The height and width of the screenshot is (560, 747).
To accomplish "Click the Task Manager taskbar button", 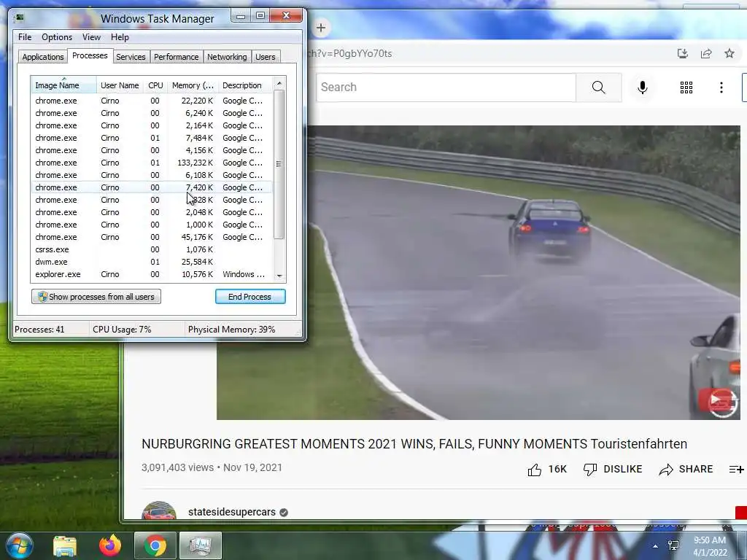I will (200, 545).
